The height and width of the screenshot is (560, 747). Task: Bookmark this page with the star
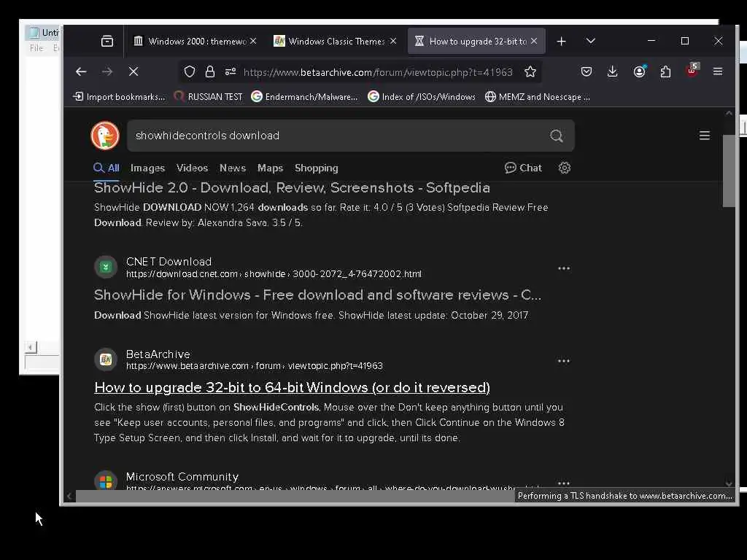[530, 71]
